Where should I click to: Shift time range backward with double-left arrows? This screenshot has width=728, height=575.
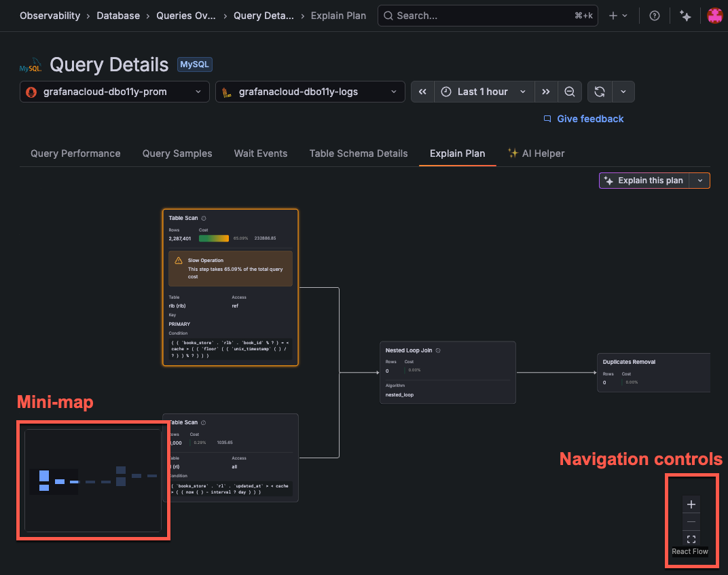coord(422,91)
